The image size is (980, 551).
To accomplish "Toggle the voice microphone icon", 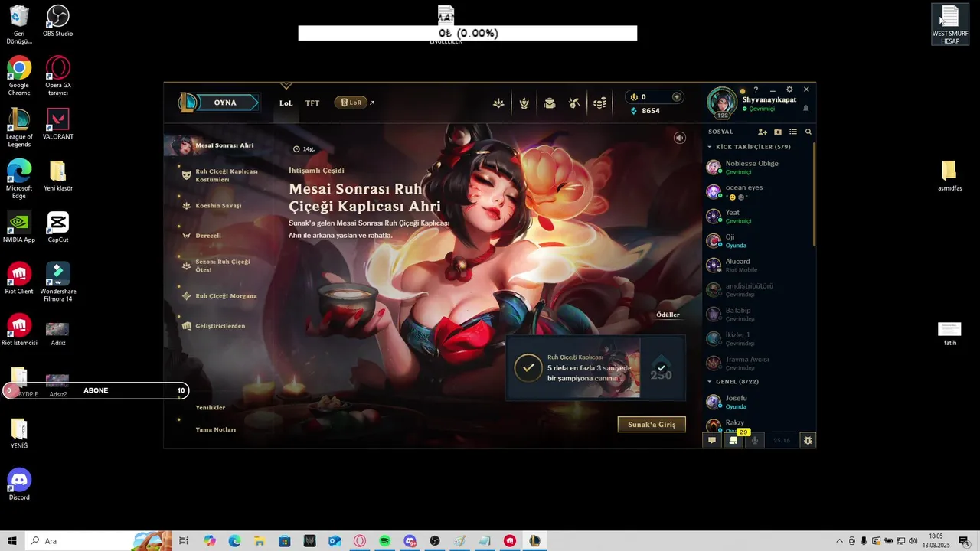I will tap(755, 440).
